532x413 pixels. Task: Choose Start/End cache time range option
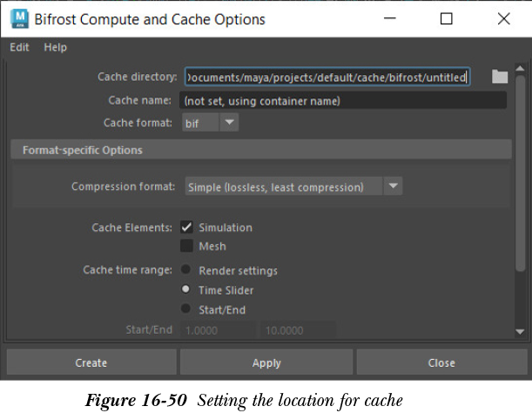[x=186, y=309]
